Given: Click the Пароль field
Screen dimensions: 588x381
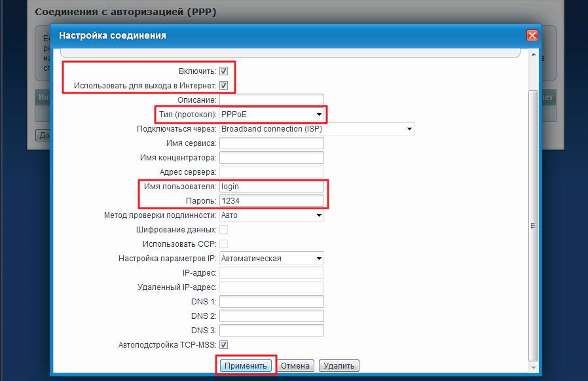Looking at the screenshot, I should [272, 200].
